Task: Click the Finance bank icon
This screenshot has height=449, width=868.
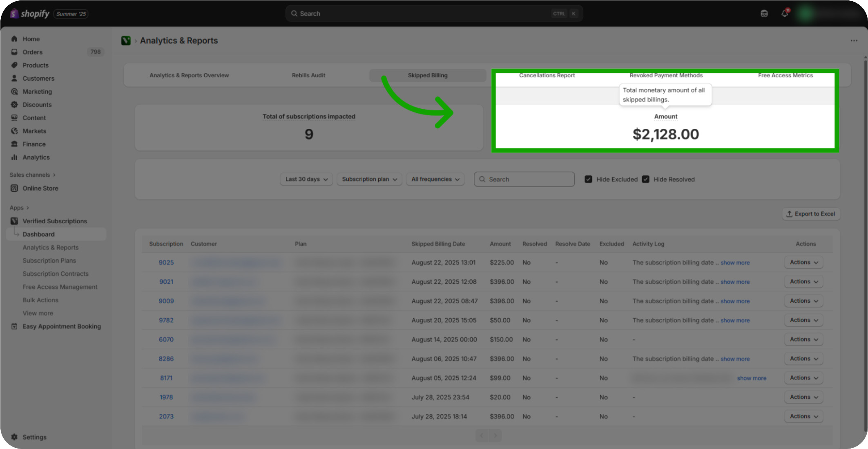Action: tap(14, 144)
